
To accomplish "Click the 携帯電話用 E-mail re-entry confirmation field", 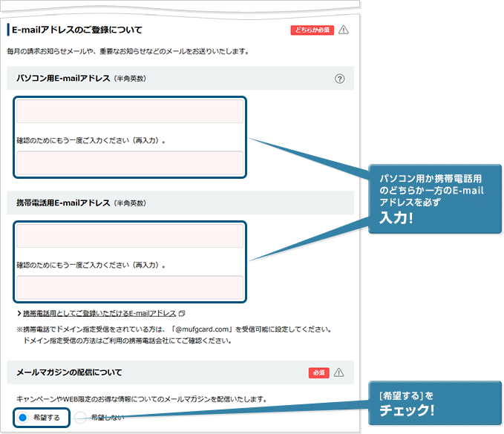I will coord(130,287).
